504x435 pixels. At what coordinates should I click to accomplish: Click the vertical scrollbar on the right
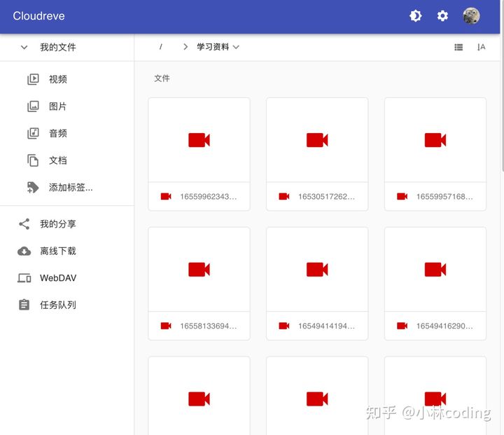502,87
